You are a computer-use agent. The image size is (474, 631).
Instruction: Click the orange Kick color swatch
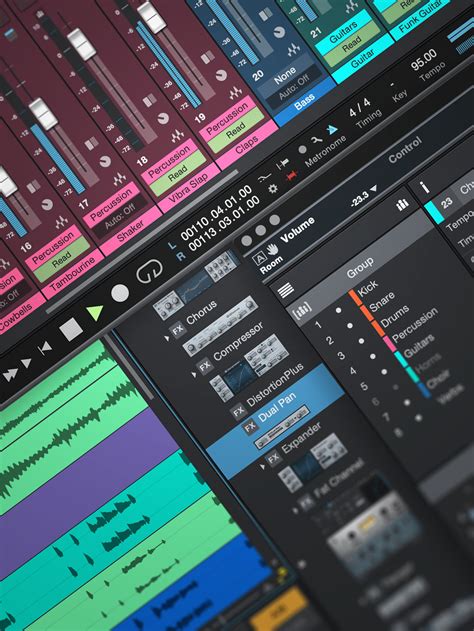coord(354,298)
